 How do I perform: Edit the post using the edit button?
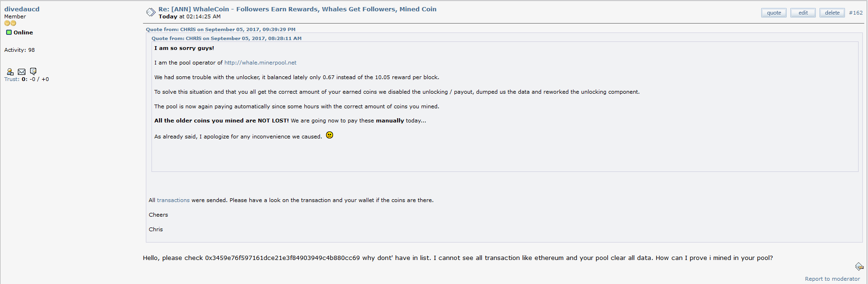(803, 13)
